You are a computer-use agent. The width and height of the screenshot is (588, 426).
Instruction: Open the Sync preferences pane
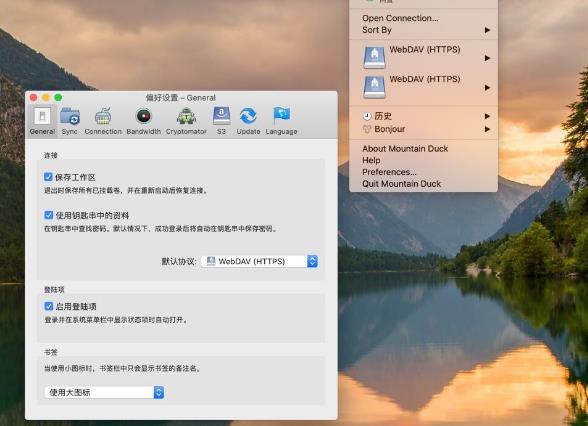[x=70, y=121]
